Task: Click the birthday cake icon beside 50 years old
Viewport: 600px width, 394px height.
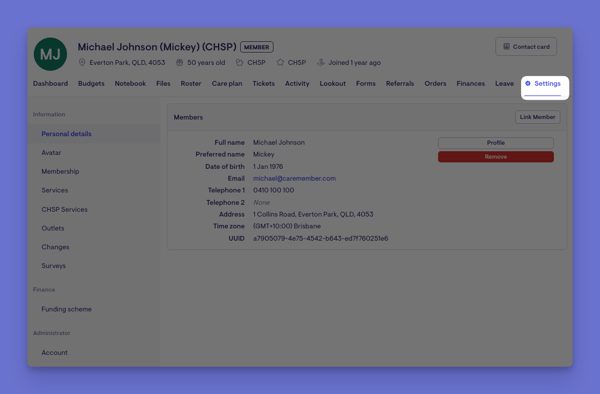Action: (x=179, y=62)
